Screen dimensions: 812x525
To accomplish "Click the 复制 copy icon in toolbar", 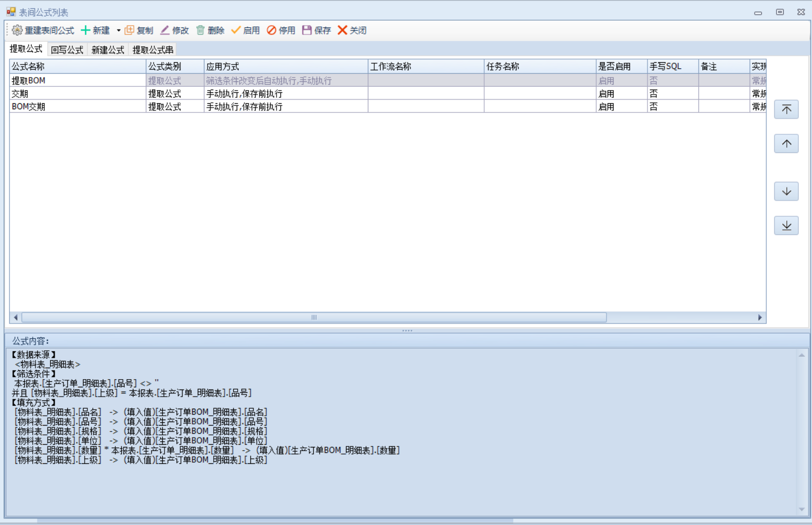I will [130, 30].
